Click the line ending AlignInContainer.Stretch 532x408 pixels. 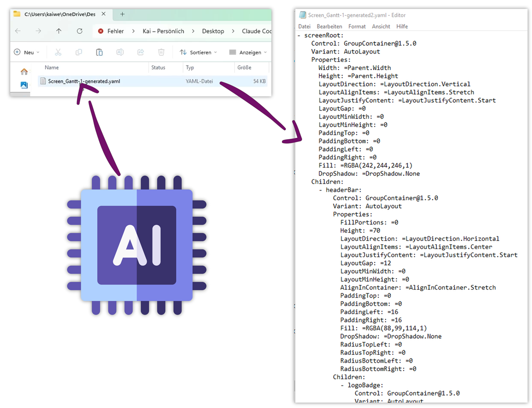[418, 288]
